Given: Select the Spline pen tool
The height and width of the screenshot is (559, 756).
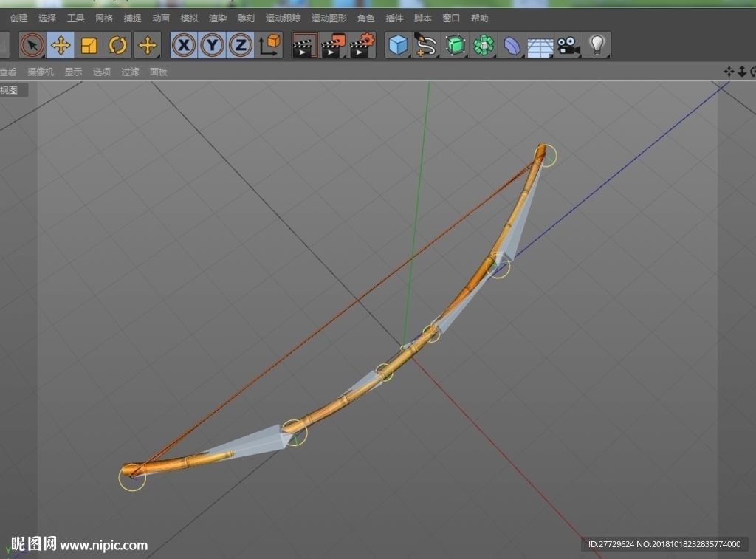Looking at the screenshot, I should click(x=426, y=45).
